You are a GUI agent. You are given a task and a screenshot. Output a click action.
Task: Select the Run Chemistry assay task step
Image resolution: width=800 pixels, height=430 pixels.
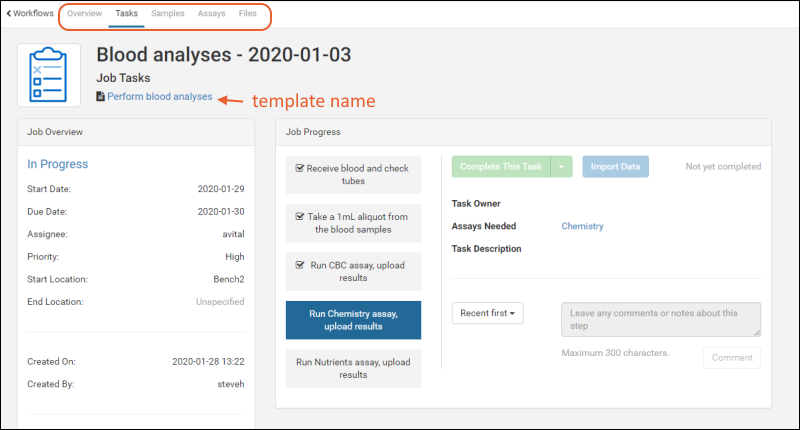(x=353, y=320)
